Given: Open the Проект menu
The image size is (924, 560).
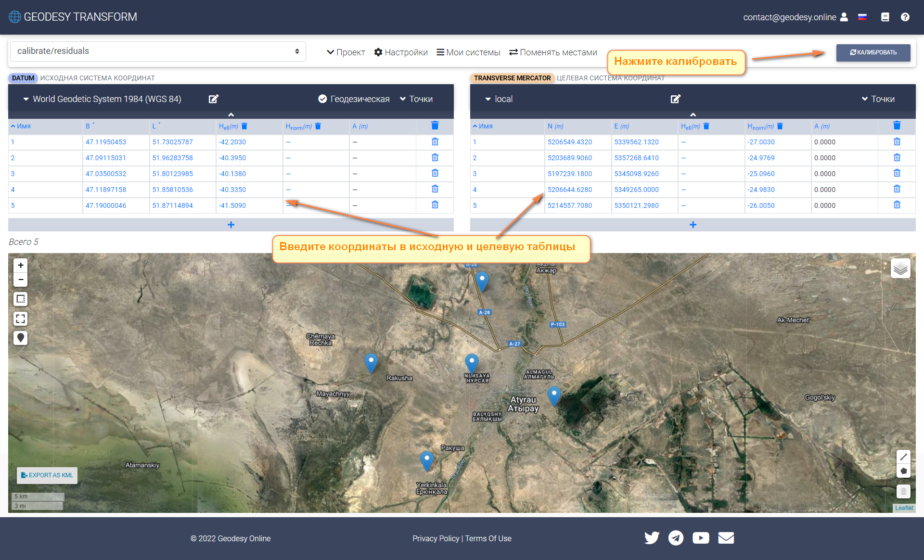Looking at the screenshot, I should [x=346, y=52].
